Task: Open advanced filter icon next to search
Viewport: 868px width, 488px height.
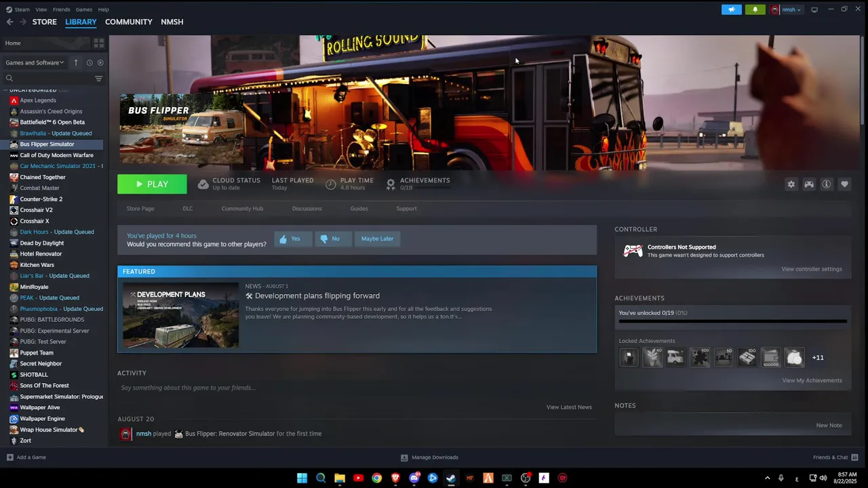Action: [x=98, y=79]
